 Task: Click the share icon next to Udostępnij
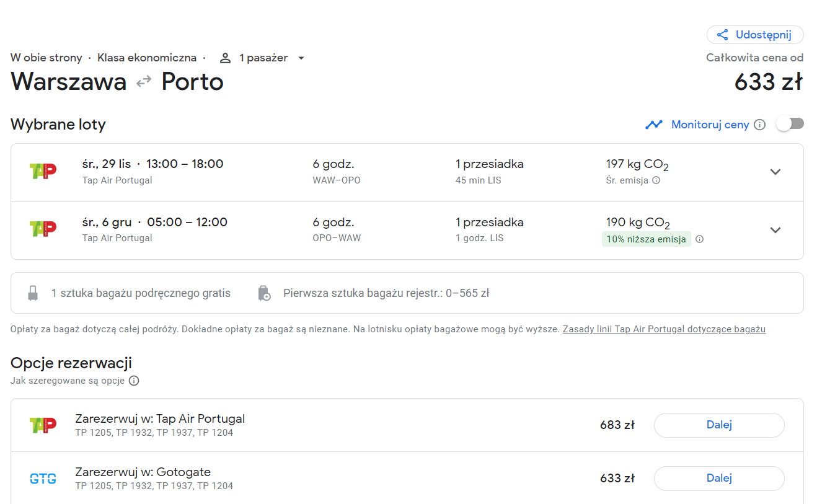coord(722,35)
